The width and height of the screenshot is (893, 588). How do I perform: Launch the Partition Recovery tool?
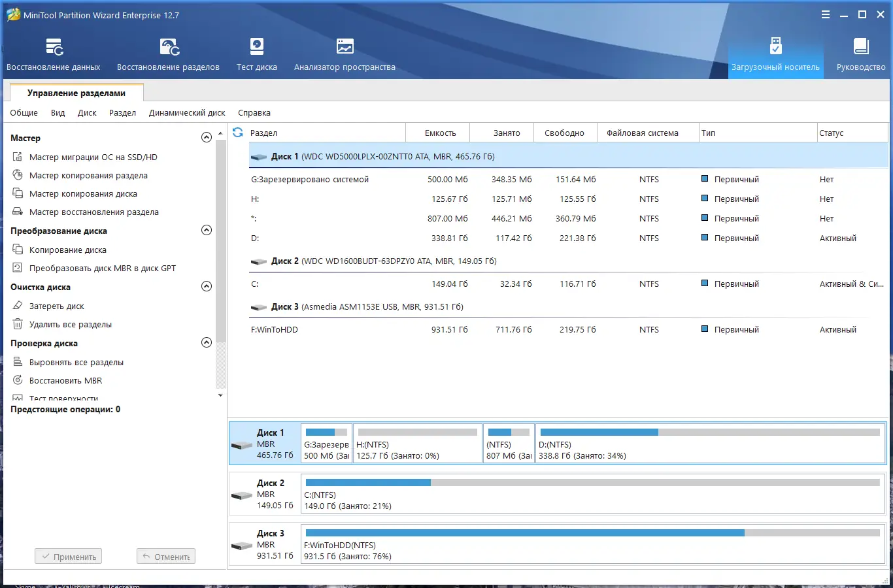169,47
